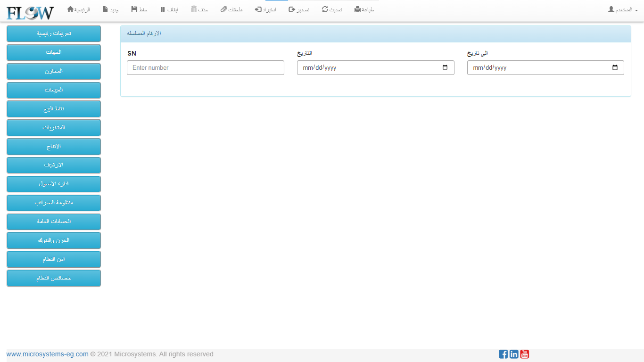Open the User (المستخدم) dropdown menu
The width and height of the screenshot is (644, 362).
coord(623,9)
